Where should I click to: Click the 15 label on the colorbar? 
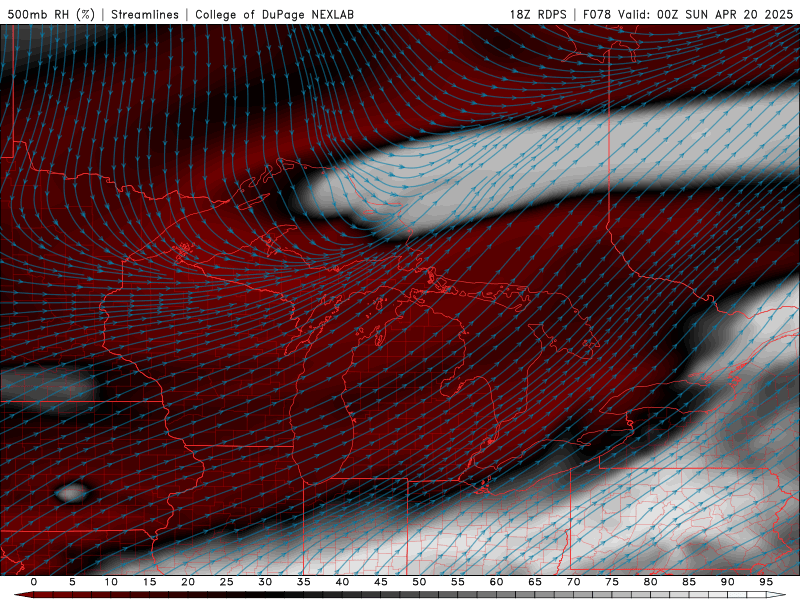pos(149,582)
